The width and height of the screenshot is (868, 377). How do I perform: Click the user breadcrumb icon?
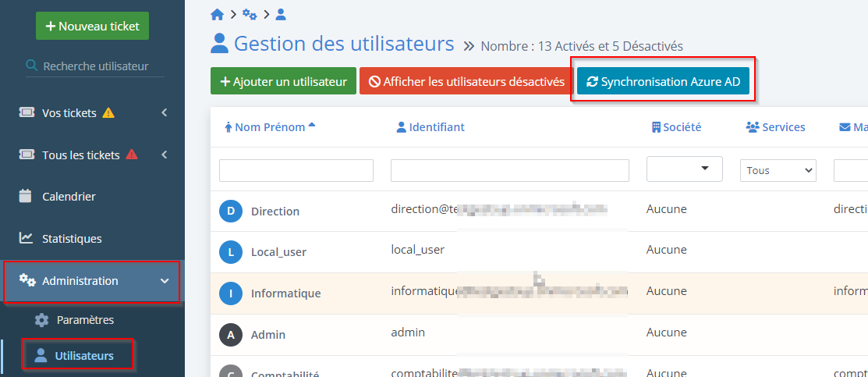pos(281,14)
